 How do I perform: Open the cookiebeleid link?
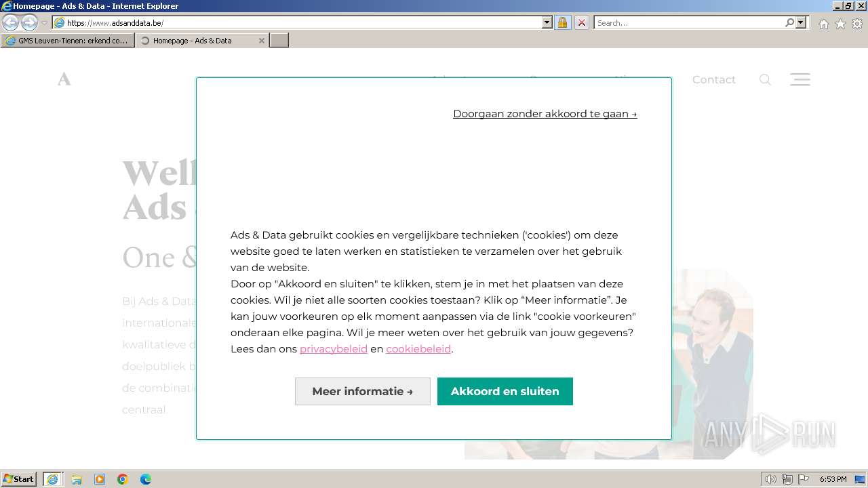[x=418, y=349]
